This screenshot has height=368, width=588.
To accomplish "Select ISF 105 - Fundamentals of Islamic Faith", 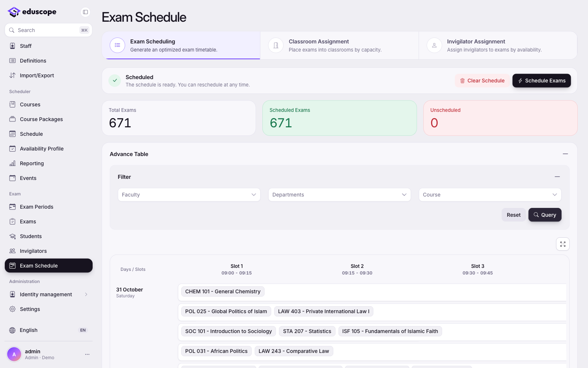I will tap(390, 331).
